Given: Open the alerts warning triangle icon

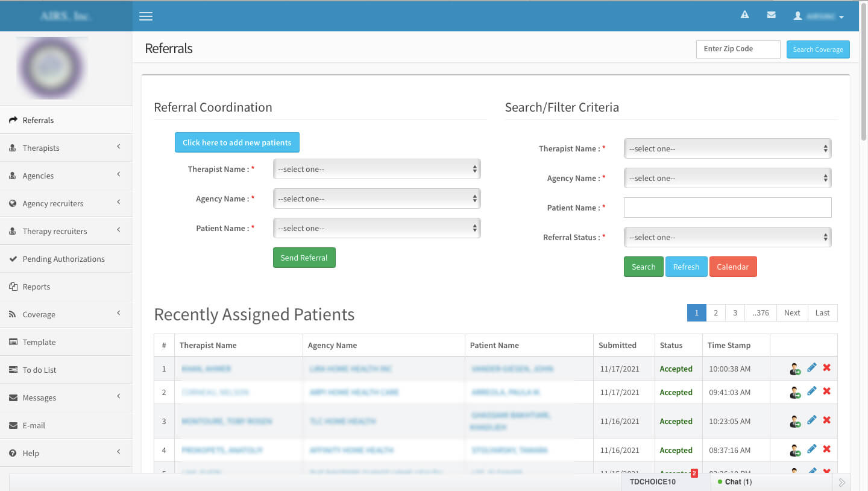Looking at the screenshot, I should (745, 15).
